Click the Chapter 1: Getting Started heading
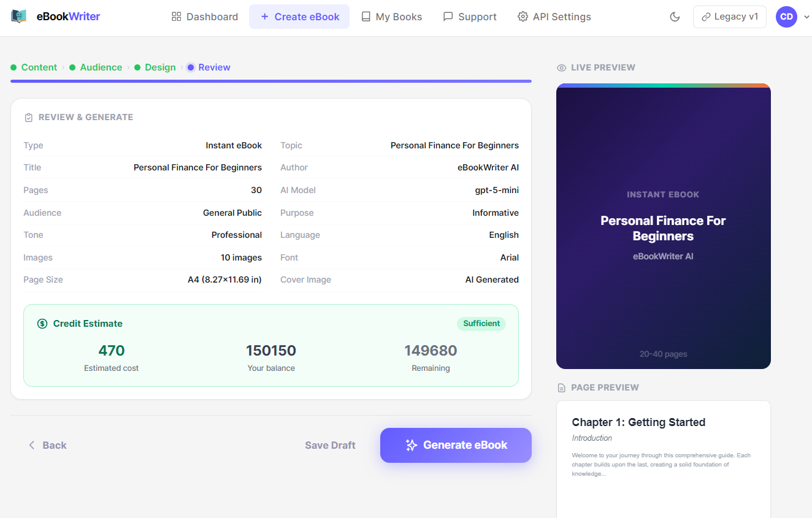 pos(638,422)
